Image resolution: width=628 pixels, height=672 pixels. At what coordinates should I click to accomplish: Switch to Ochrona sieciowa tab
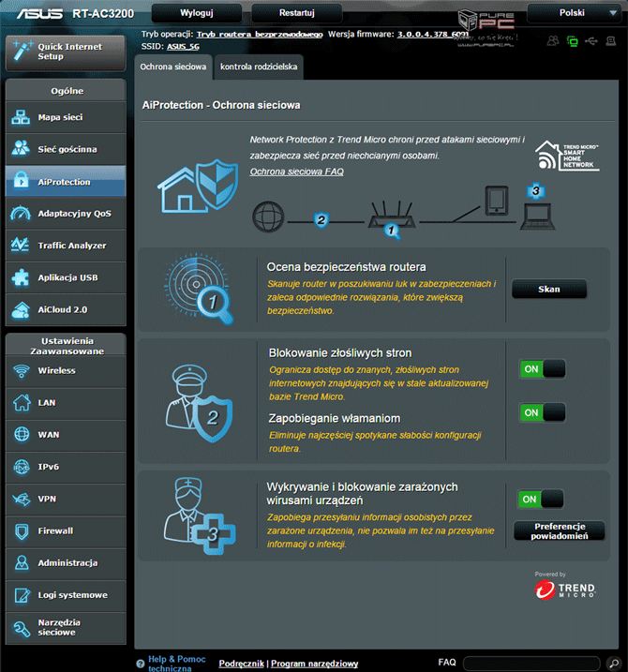pos(173,67)
